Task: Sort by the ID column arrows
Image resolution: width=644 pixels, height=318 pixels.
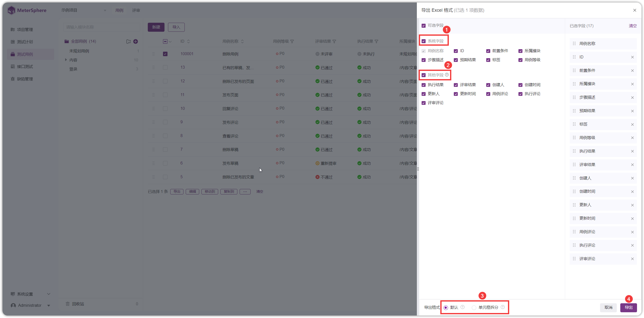Action: click(188, 41)
